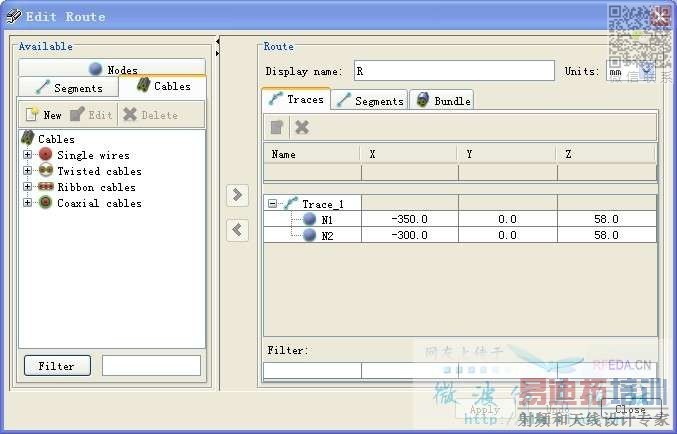Expand the left panel with the right-pointing splitter arrow
The height and width of the screenshot is (434, 677).
(x=218, y=53)
